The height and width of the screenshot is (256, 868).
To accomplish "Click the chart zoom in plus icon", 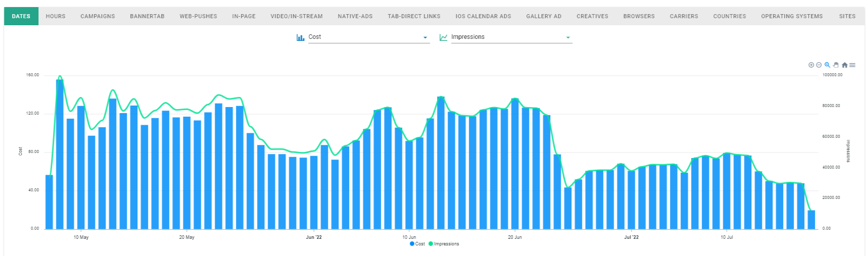I will click(x=811, y=65).
